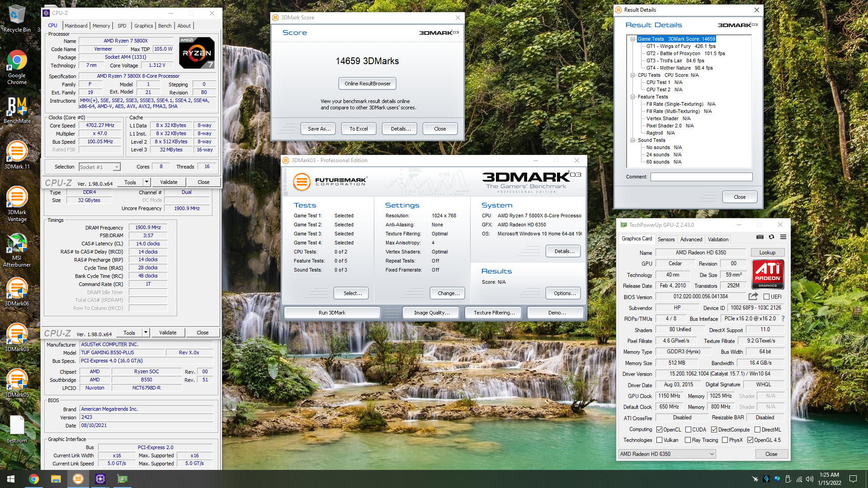Toggle the OpenCL checkbox
This screenshot has height=488, width=868.
659,429
